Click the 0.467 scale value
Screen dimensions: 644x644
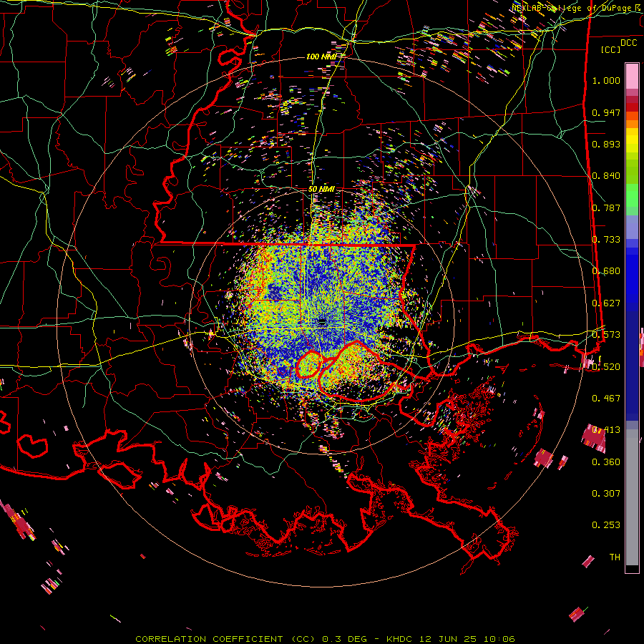click(x=606, y=399)
